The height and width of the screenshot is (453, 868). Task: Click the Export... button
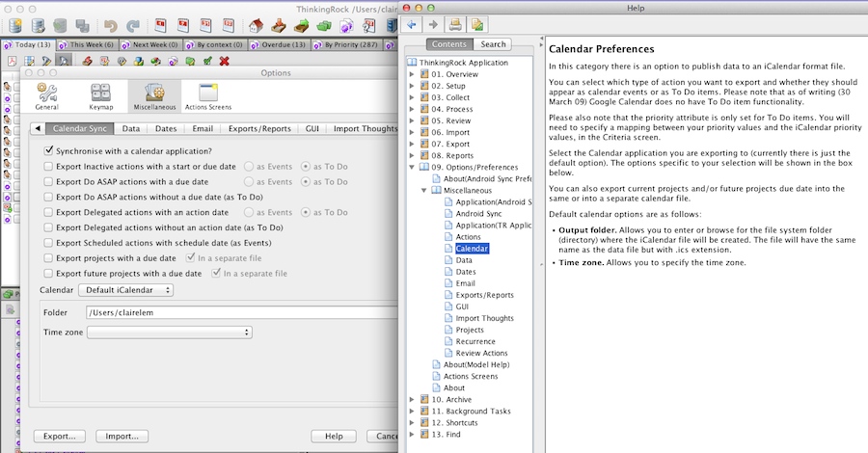pos(60,437)
